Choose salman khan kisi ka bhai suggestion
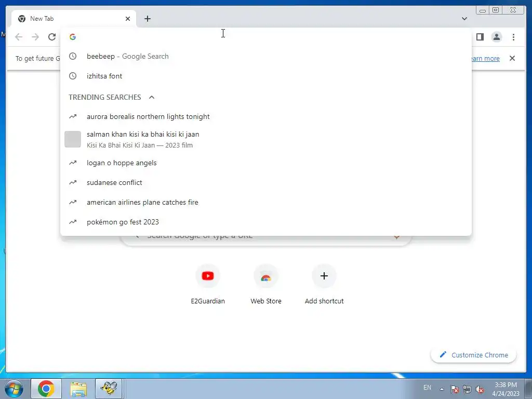The width and height of the screenshot is (532, 399). [x=265, y=139]
